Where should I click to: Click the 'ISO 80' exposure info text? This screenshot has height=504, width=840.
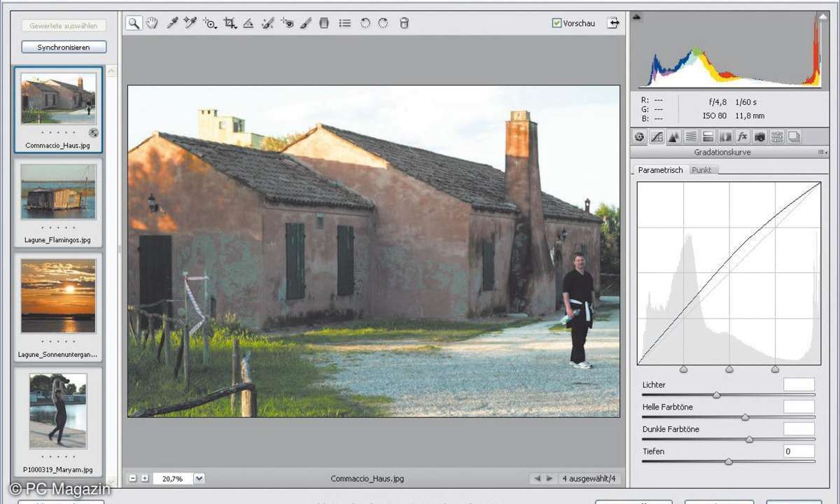click(x=715, y=115)
